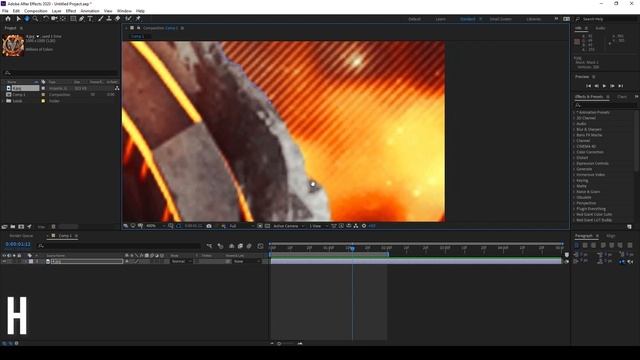
Task: Create a new composition from Project panel
Action: [x=21, y=227]
